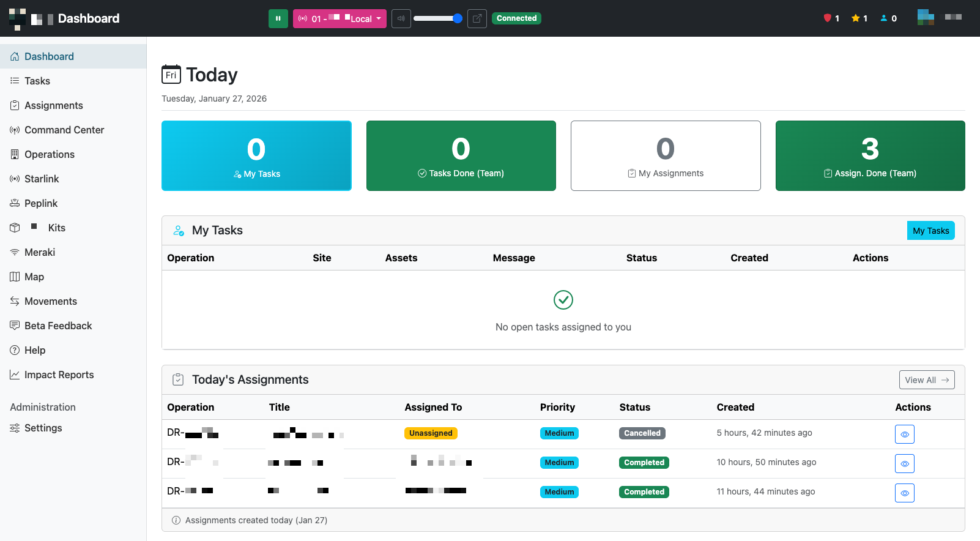Image resolution: width=980 pixels, height=541 pixels.
Task: Open Command Center in sidebar
Action: 73,130
